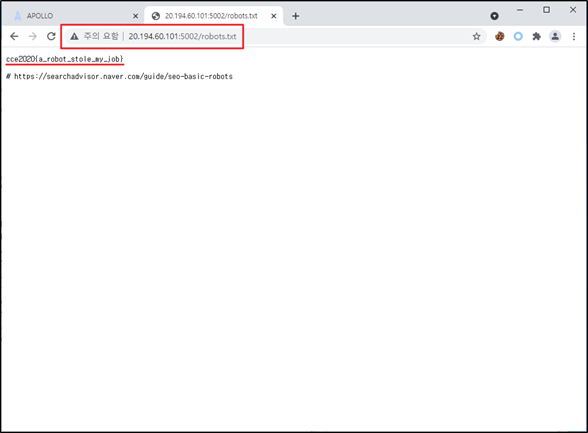The height and width of the screenshot is (433, 588).
Task: Open a new tab with plus button
Action: tap(296, 16)
